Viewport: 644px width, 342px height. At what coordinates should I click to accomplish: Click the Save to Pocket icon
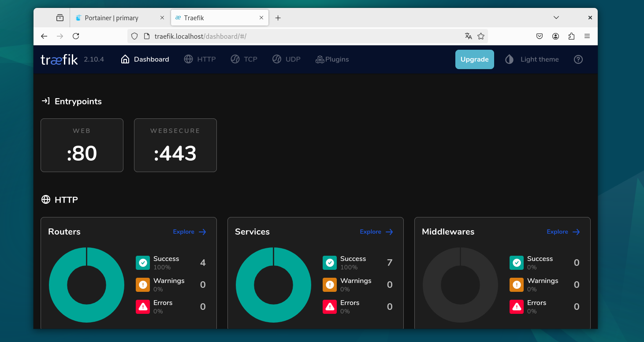(540, 36)
